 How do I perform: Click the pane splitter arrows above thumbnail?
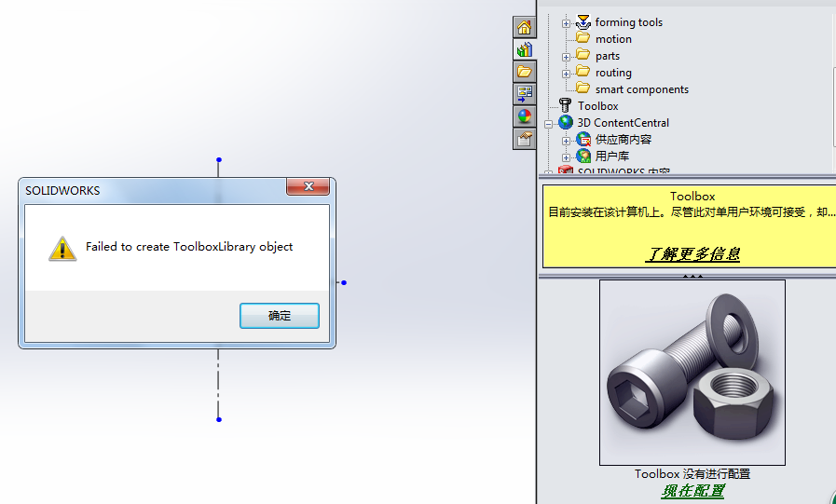tap(692, 277)
